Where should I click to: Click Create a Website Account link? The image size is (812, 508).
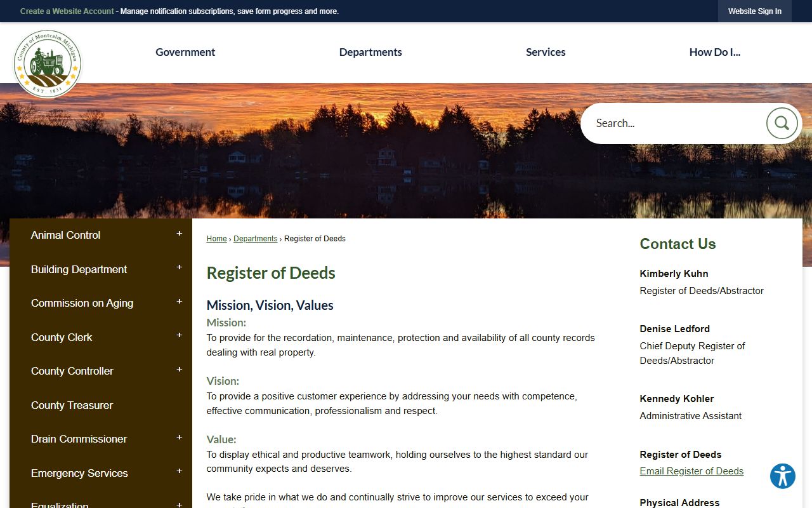tap(67, 11)
